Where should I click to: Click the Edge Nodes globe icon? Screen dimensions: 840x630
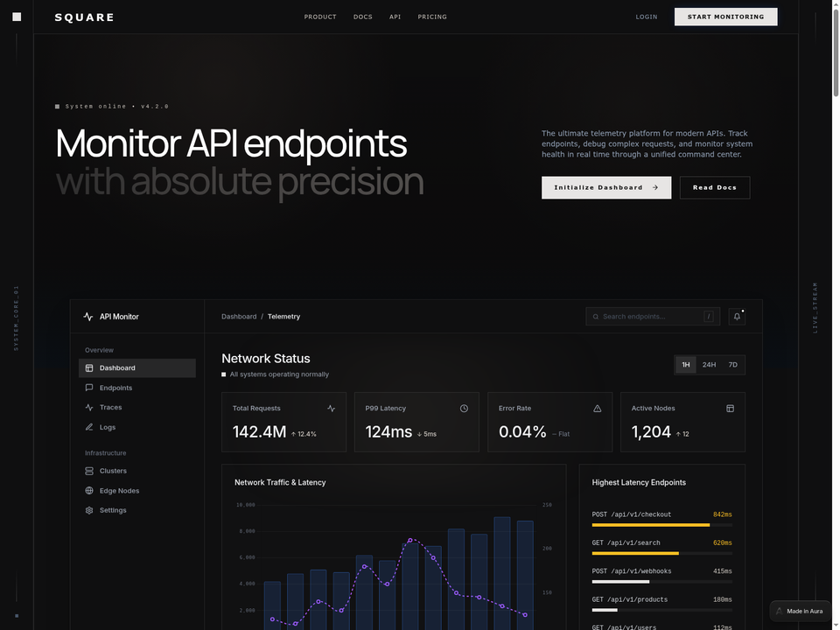pos(89,491)
